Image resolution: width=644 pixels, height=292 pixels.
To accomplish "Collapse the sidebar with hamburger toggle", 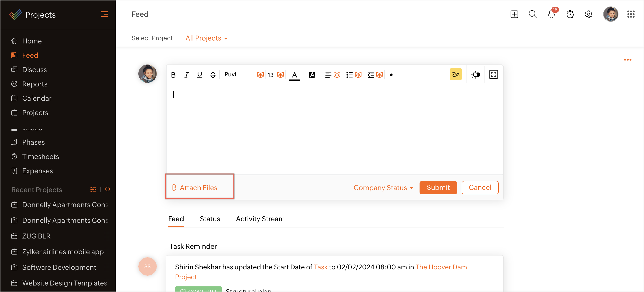I will [104, 14].
